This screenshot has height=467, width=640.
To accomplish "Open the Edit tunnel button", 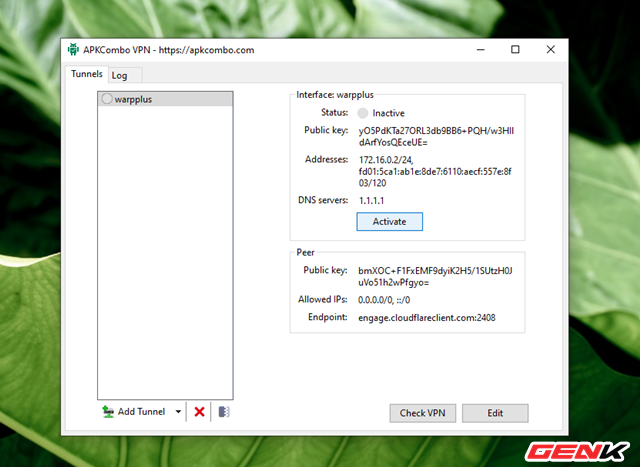I will [495, 413].
